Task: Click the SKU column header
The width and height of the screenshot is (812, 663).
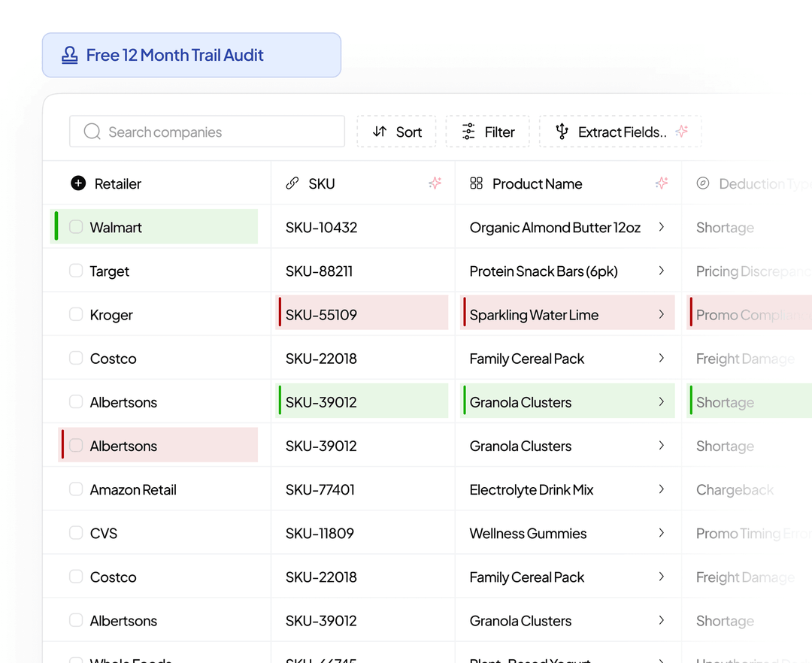Action: (x=363, y=183)
